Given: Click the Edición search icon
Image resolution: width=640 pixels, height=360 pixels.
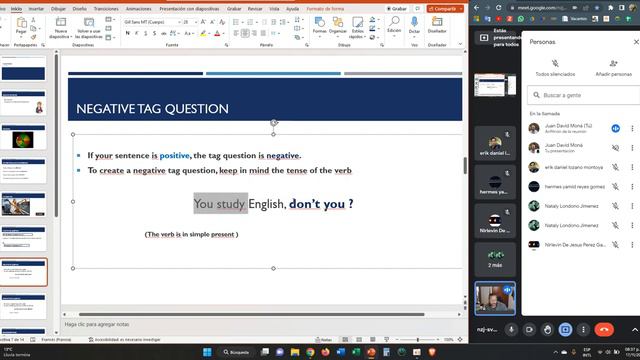Looking at the screenshot, I should coord(394,21).
